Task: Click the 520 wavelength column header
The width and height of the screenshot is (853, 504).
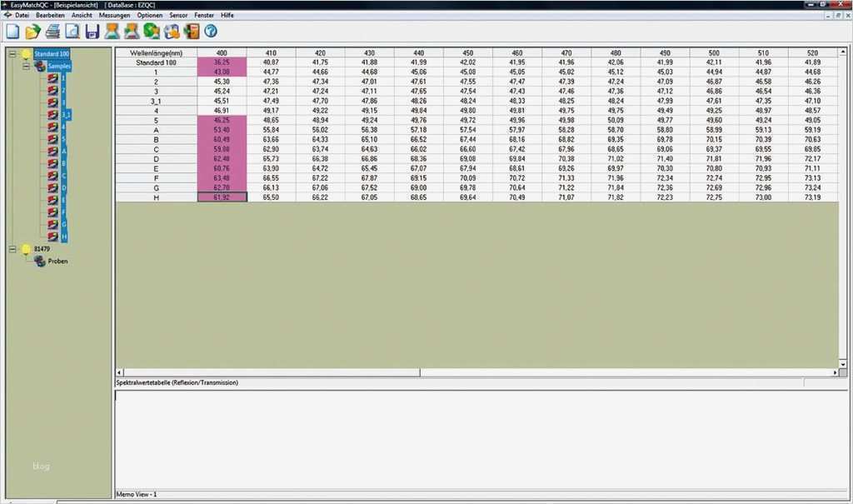Action: 813,52
